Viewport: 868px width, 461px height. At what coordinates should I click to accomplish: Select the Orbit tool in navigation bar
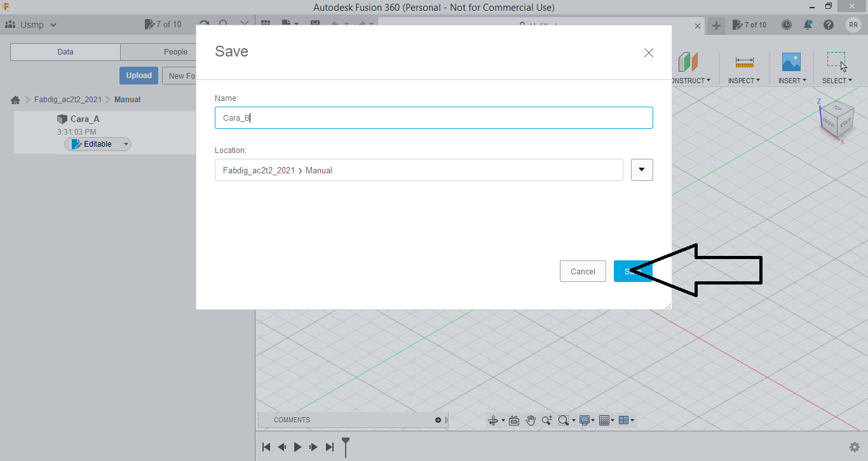tap(492, 420)
